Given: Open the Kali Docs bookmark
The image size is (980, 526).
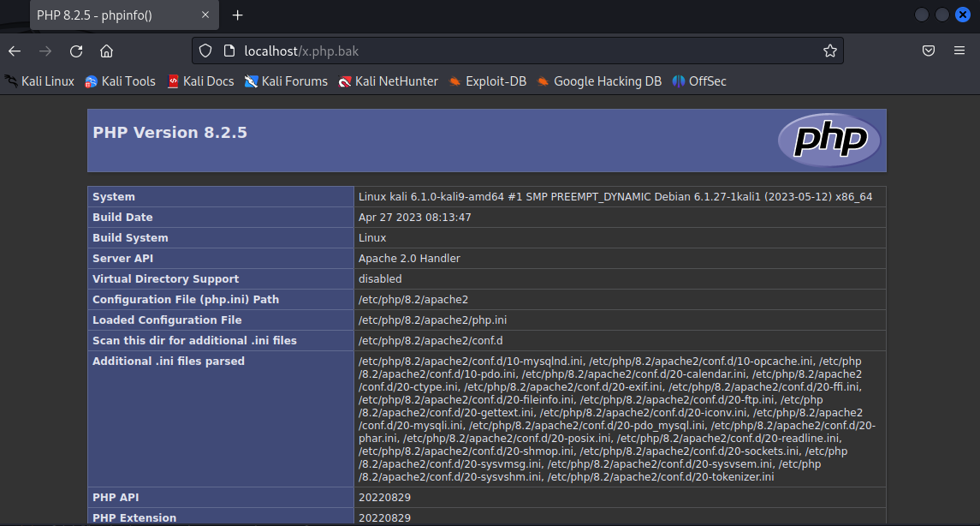Looking at the screenshot, I should point(200,81).
